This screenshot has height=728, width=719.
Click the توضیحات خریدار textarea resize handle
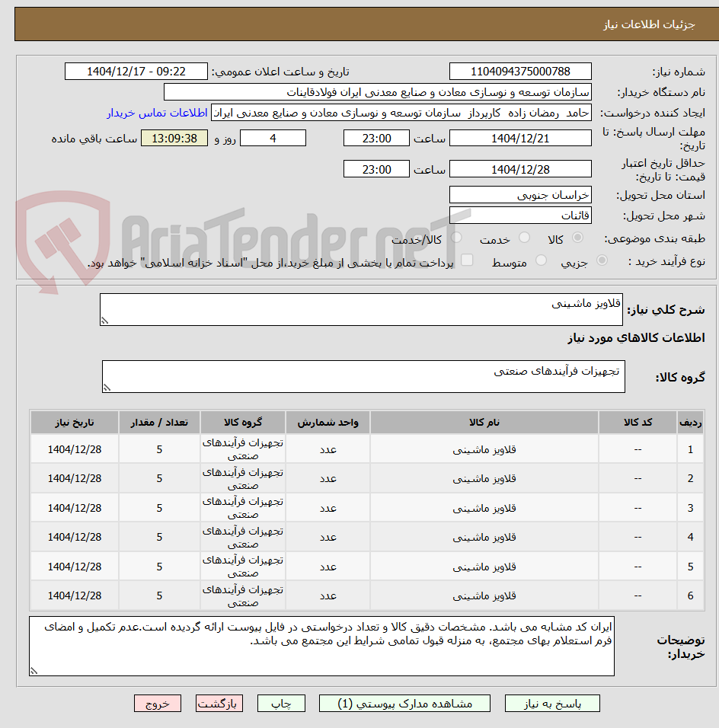34,671
